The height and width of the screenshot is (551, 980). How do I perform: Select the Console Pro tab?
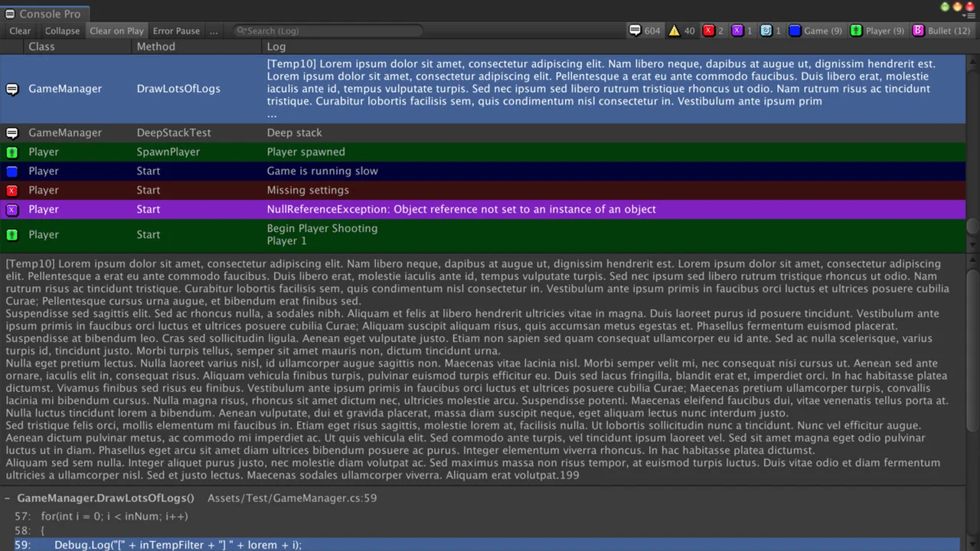point(44,14)
